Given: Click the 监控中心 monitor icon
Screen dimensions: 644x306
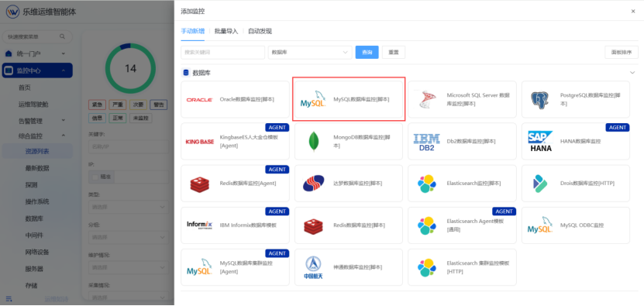Looking at the screenshot, I should 9,70.
